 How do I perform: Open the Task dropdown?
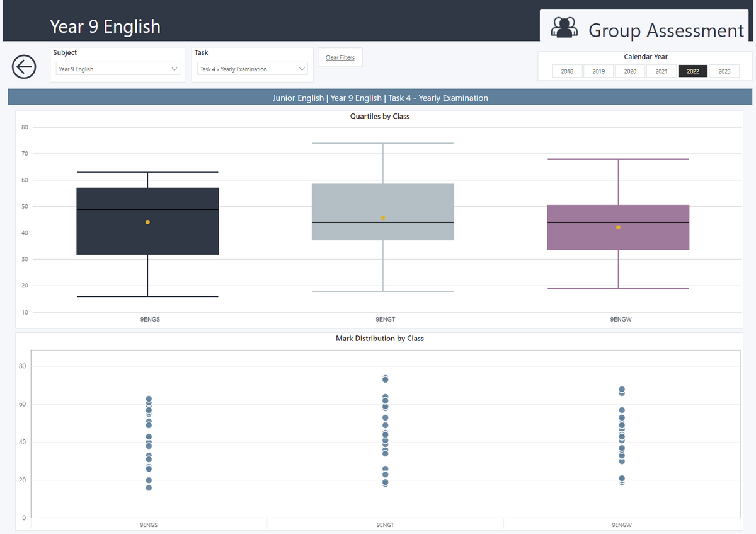click(252, 69)
